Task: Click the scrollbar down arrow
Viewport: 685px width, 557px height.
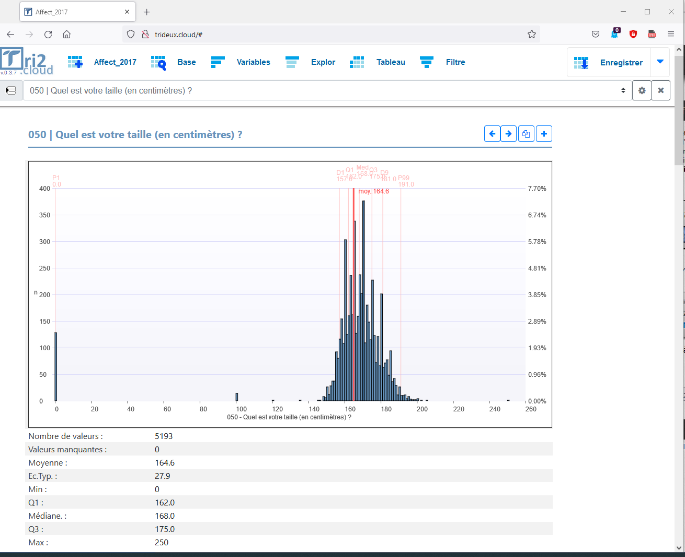Action: pyautogui.click(x=679, y=548)
